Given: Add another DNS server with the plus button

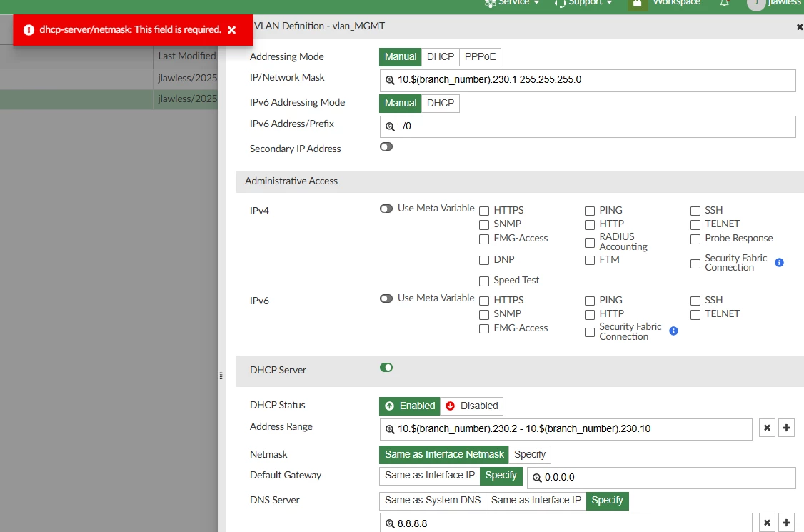Looking at the screenshot, I should point(787,523).
